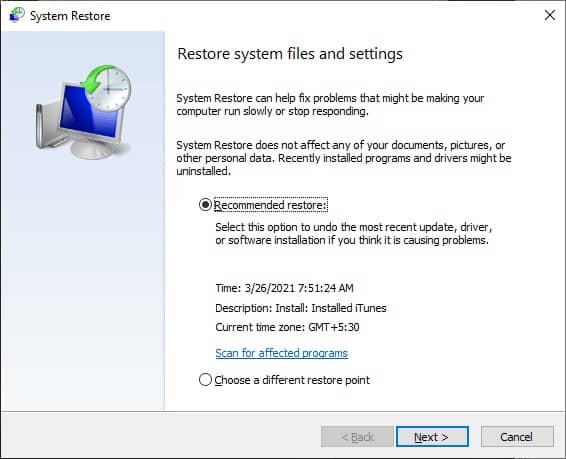
Task: Select the Choose a different restore point radio button
Action: point(205,380)
